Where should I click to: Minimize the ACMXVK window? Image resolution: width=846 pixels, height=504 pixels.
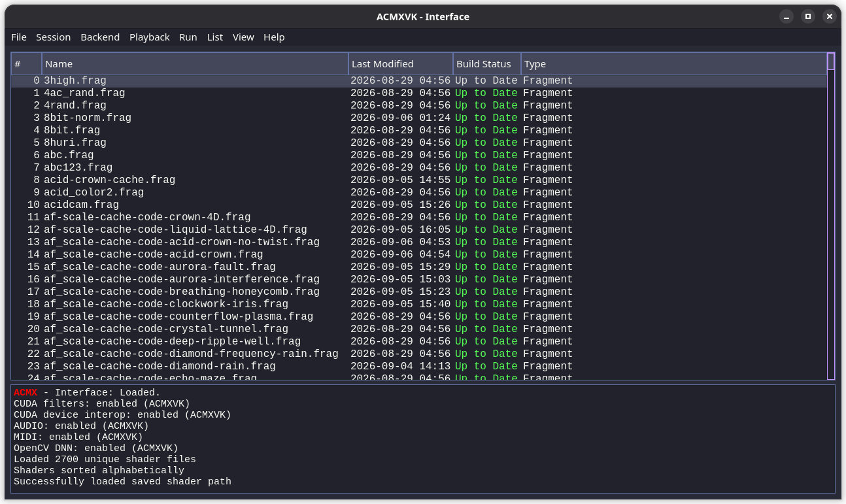(x=787, y=16)
